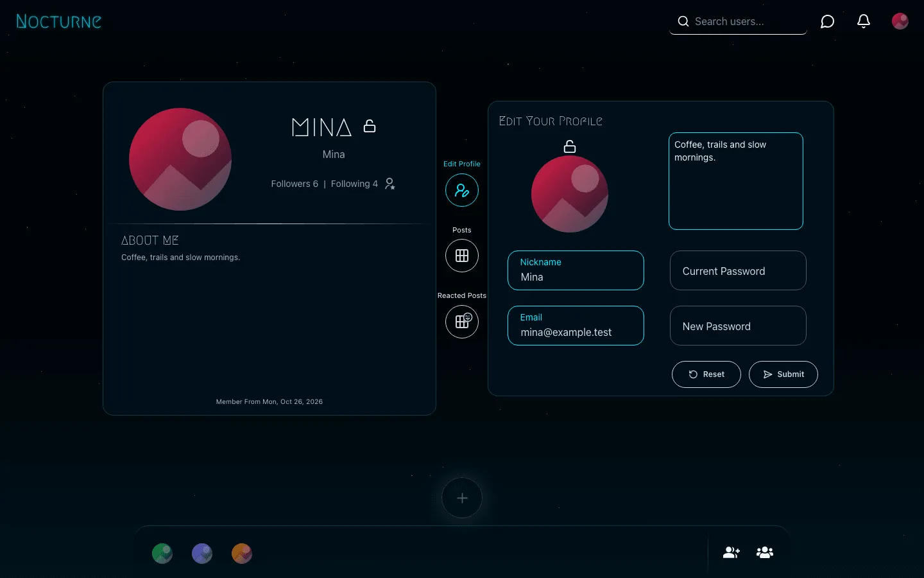This screenshot has width=924, height=578.
Task: View the Following 4 list
Action: [354, 184]
